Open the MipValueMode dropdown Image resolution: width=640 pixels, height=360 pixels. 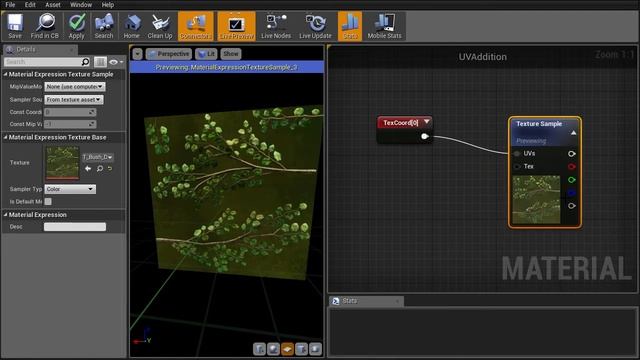point(75,87)
